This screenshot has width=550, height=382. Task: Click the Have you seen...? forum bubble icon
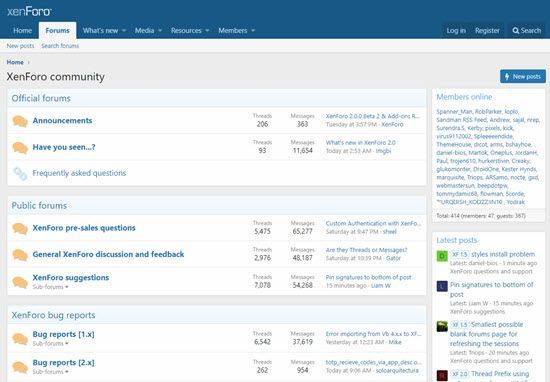(20, 148)
